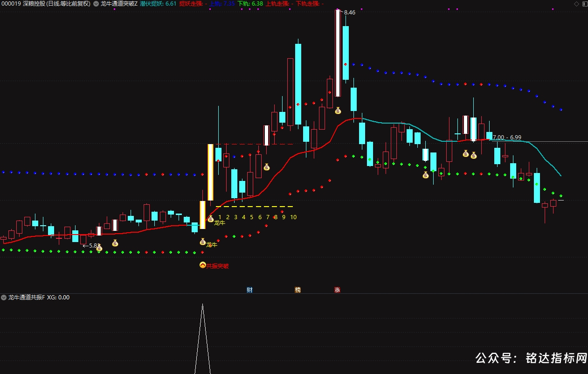Click the 上轨: 7.35 indicator value
This screenshot has width=588, height=374.
221,4
